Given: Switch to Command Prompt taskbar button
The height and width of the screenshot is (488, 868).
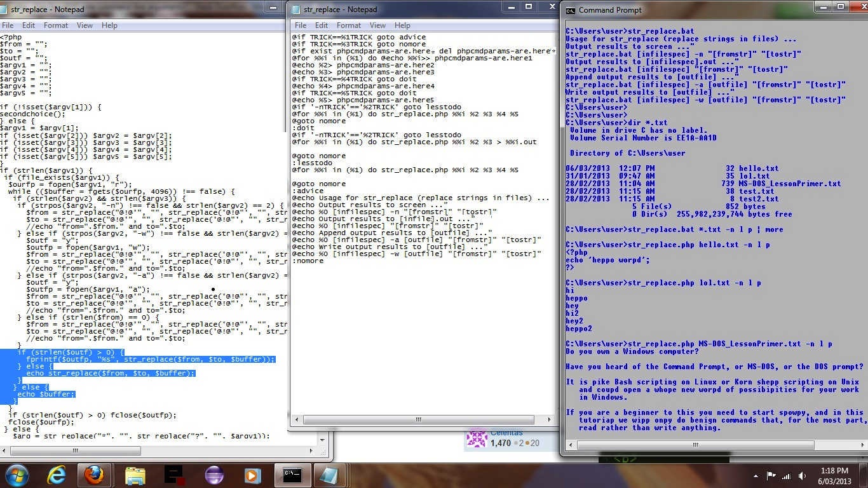Looking at the screenshot, I should click(x=292, y=475).
